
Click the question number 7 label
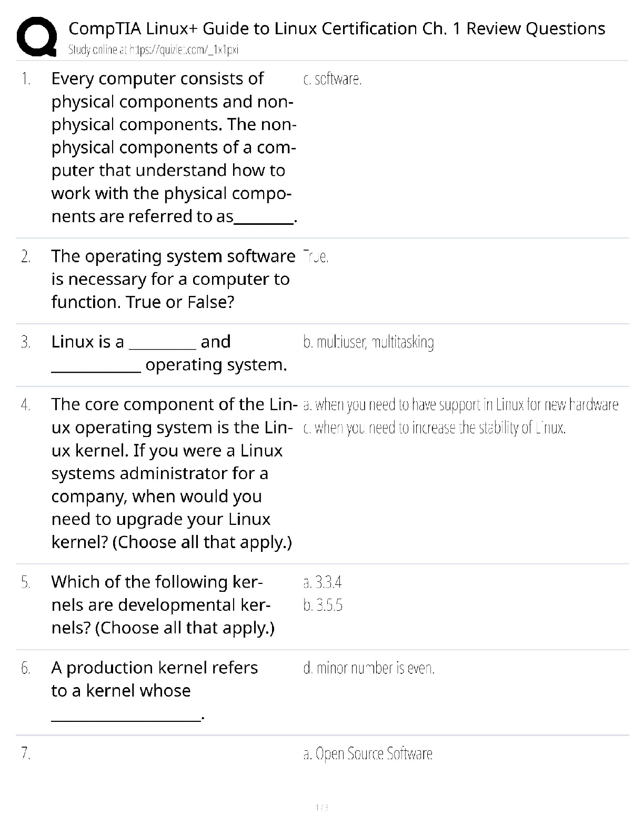point(25,754)
